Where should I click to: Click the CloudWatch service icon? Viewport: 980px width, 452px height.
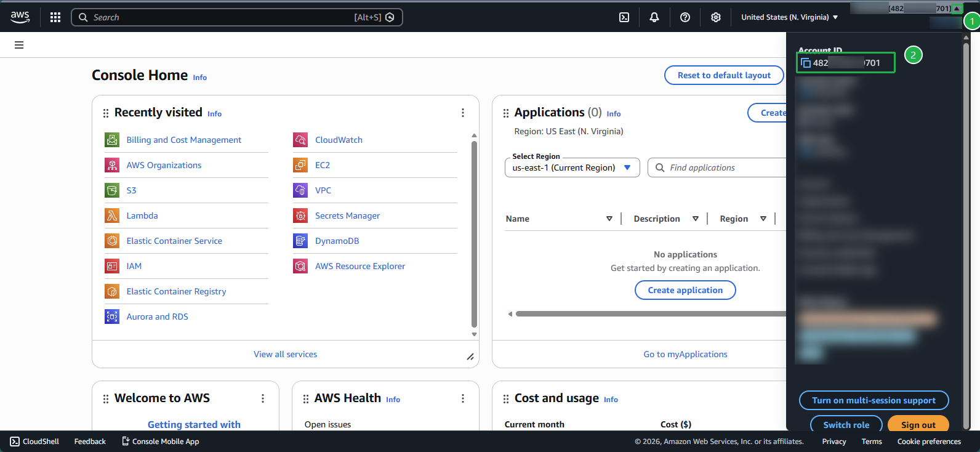[x=300, y=140]
